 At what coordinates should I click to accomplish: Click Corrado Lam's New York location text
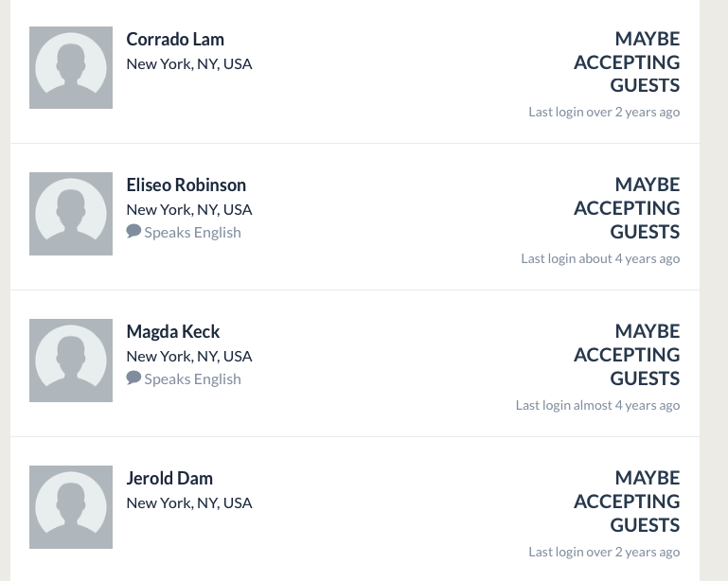(x=189, y=64)
